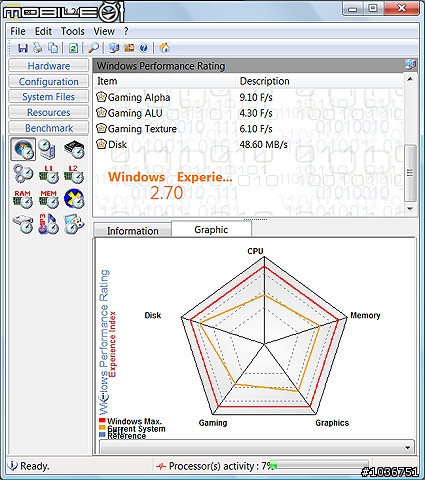Switch to the Graphic tab
This screenshot has height=480, width=425.
[211, 229]
